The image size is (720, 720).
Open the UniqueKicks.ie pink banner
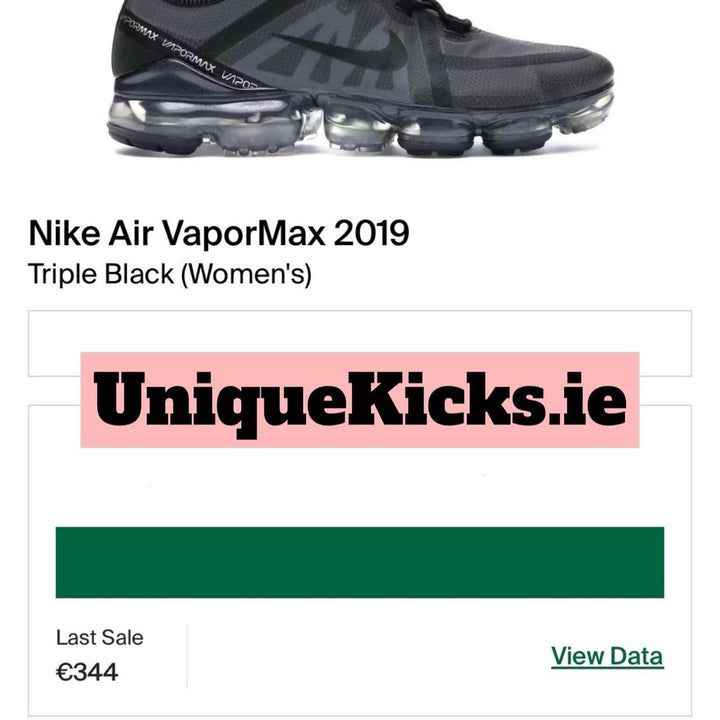point(360,399)
